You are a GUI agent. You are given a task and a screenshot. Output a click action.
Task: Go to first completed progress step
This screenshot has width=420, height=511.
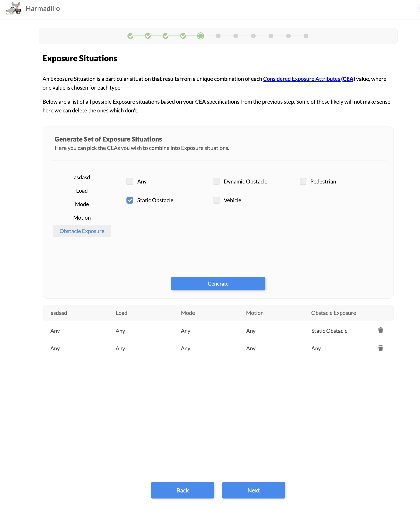click(x=130, y=36)
